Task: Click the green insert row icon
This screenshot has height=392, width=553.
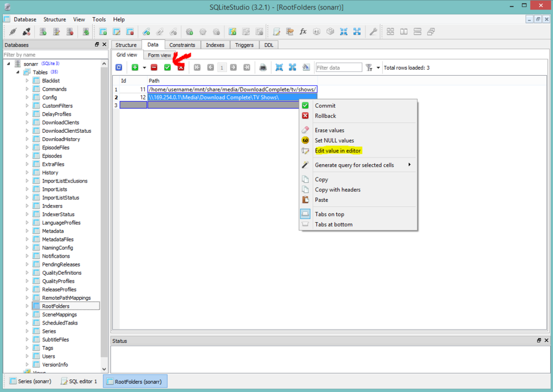Action: click(x=135, y=67)
